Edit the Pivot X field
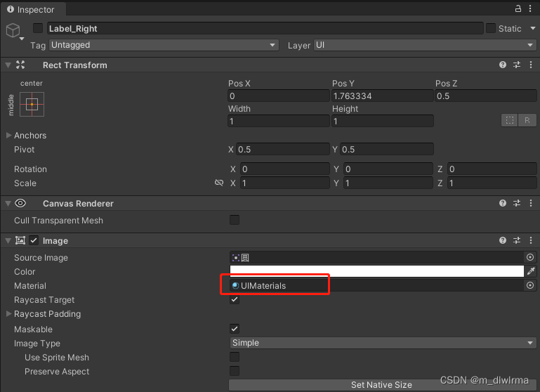 (283, 149)
